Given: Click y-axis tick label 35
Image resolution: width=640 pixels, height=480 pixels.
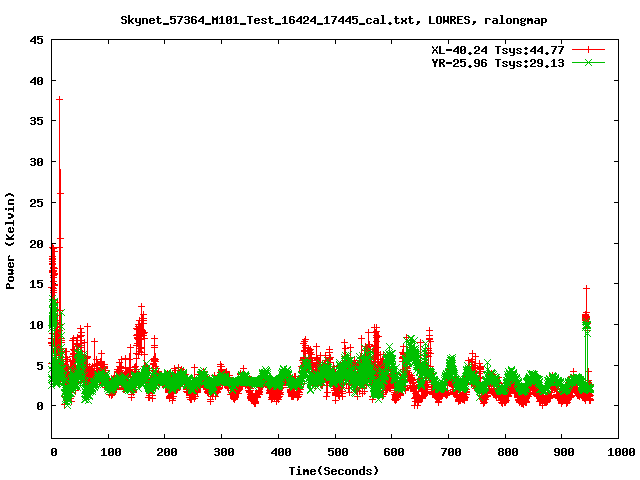Looking at the screenshot, I should click(36, 121).
